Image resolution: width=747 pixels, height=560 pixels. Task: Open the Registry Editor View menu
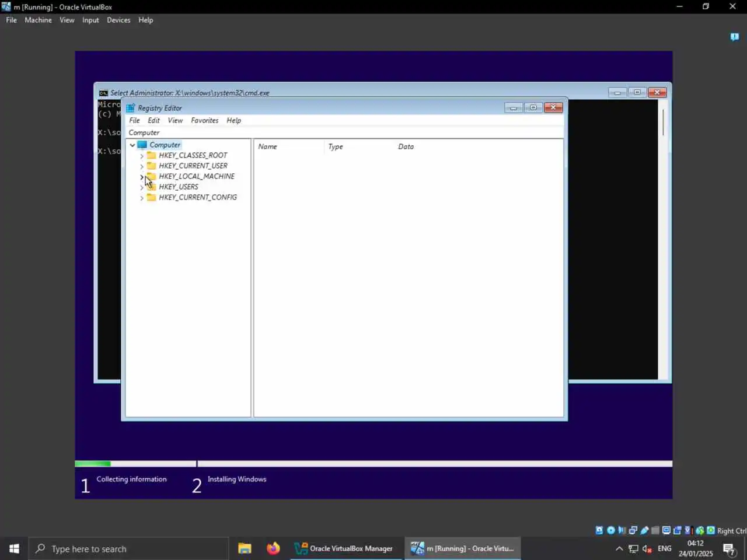click(x=175, y=120)
